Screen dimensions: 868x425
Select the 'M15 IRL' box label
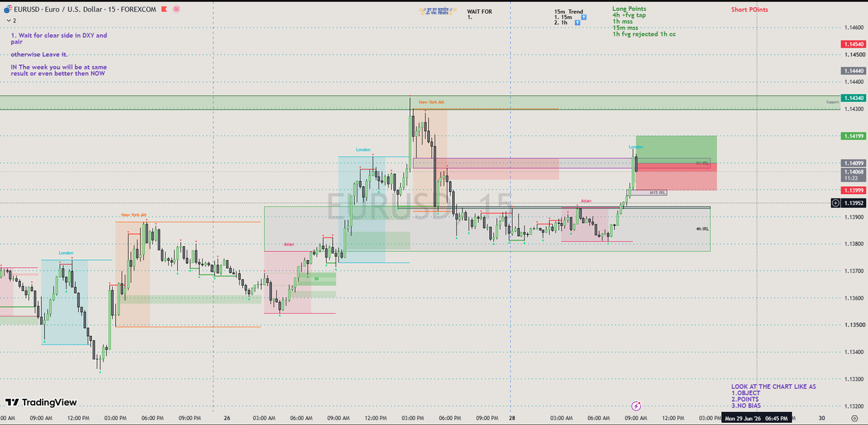pos(658,193)
